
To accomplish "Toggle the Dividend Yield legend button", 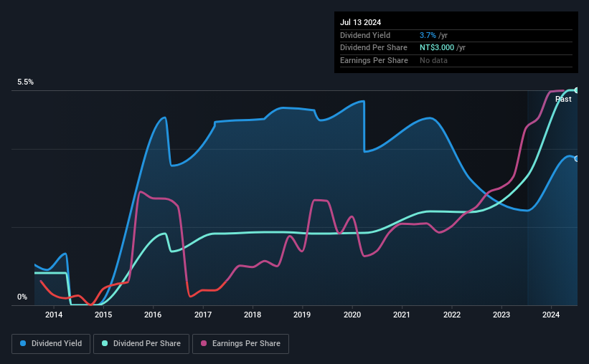I will tap(51, 344).
